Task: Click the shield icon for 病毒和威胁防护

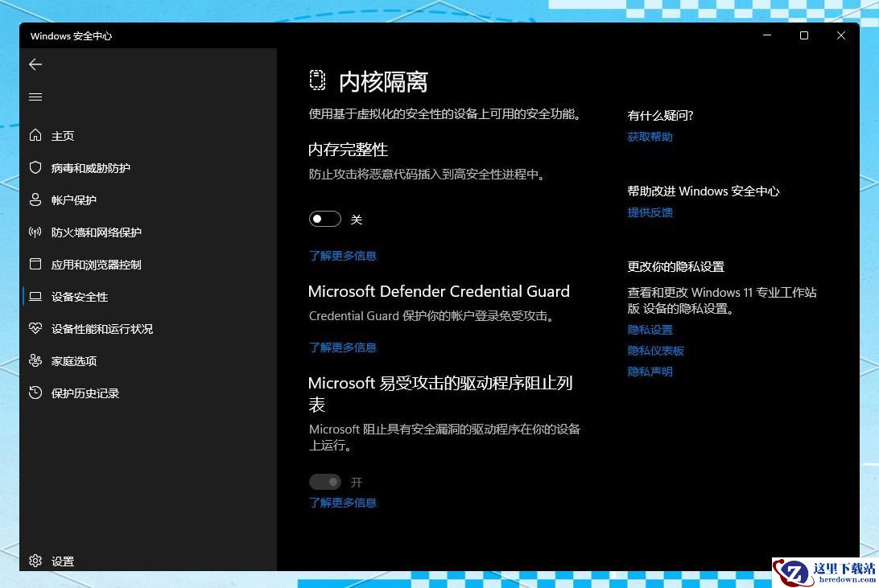Action: 35,167
